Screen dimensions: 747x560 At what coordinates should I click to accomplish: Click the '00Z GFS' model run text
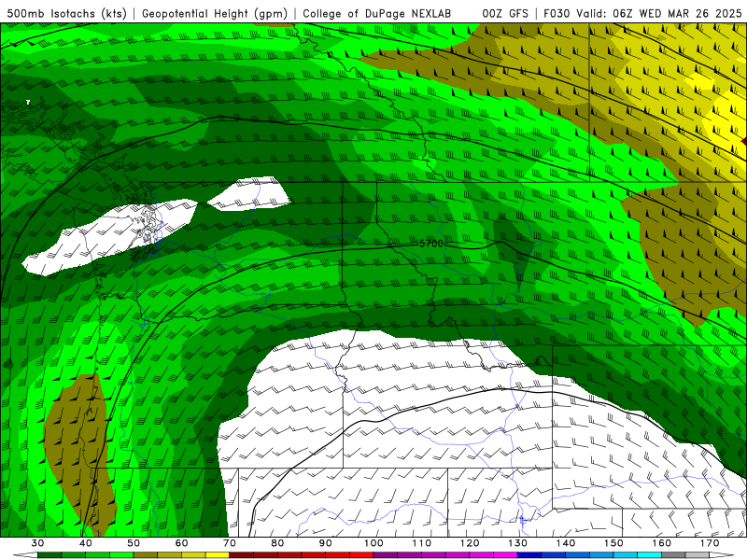coord(505,13)
